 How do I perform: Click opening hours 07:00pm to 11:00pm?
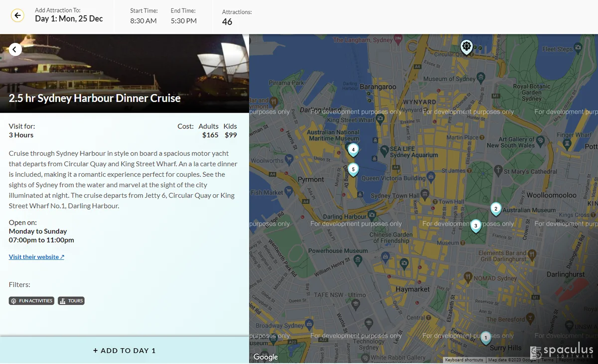pyautogui.click(x=41, y=240)
